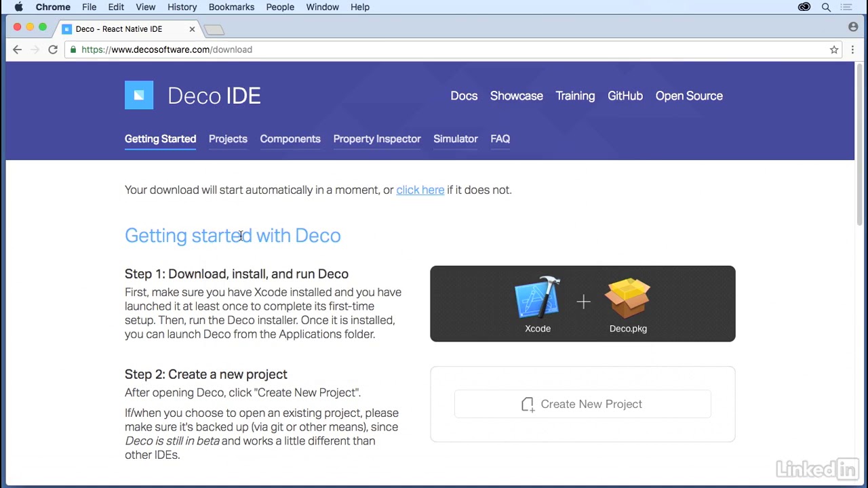Viewport: 868px width, 488px height.
Task: Click the Xcode hammer icon
Action: pos(538,297)
